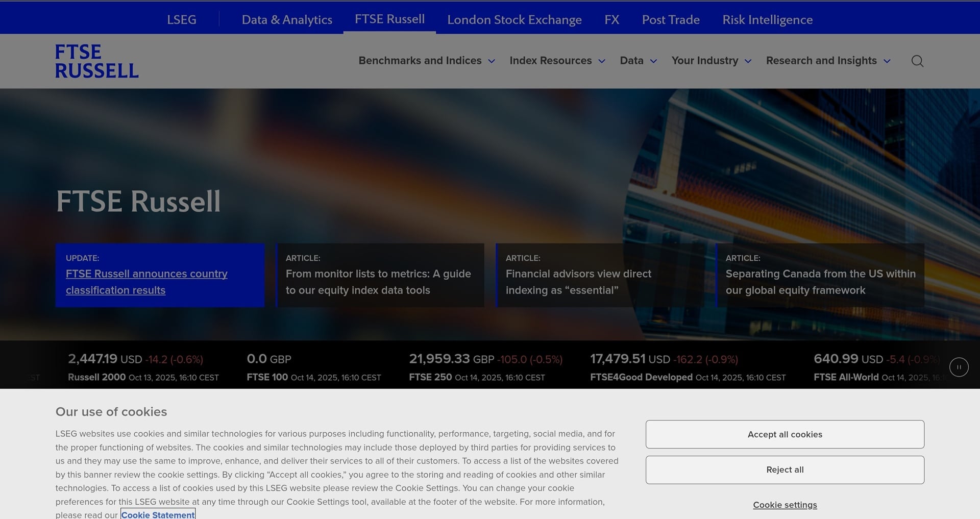Select FTSE4Good Developed ticker entry
The height and width of the screenshot is (519, 980).
tap(688, 367)
